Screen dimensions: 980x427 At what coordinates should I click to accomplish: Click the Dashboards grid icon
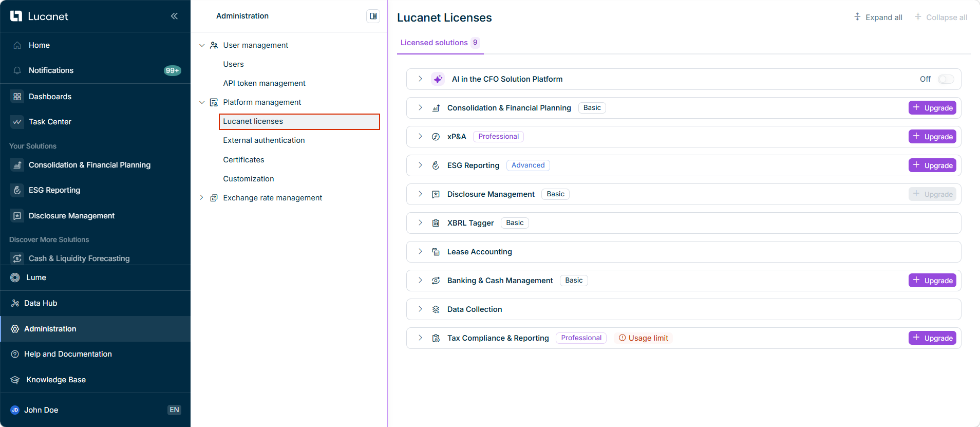coord(17,97)
